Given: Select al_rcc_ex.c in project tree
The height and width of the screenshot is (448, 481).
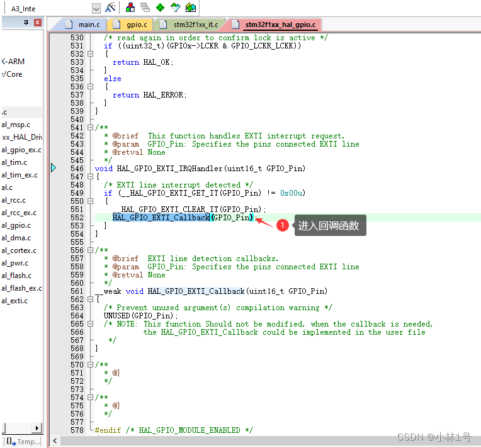Looking at the screenshot, I should [x=19, y=213].
